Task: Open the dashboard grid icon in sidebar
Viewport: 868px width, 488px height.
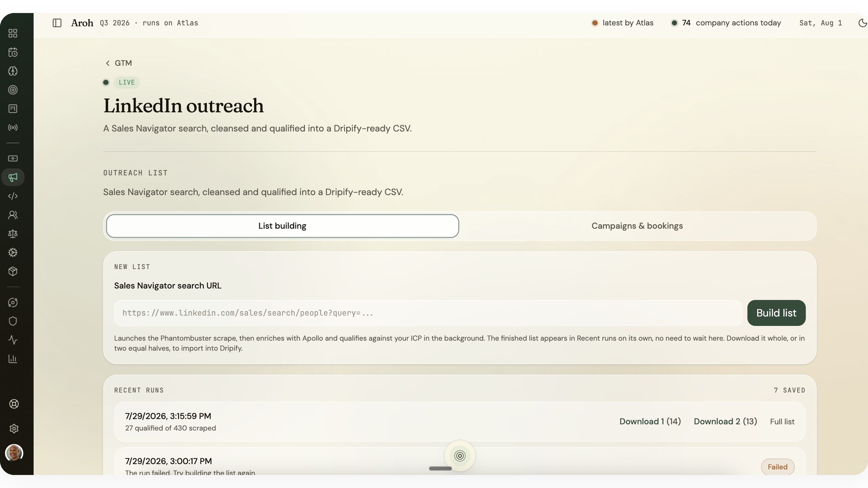Action: [13, 33]
